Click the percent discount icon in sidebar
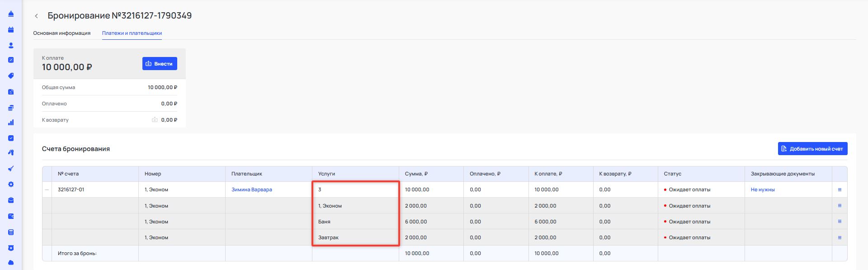The height and width of the screenshot is (270, 868). [11, 60]
